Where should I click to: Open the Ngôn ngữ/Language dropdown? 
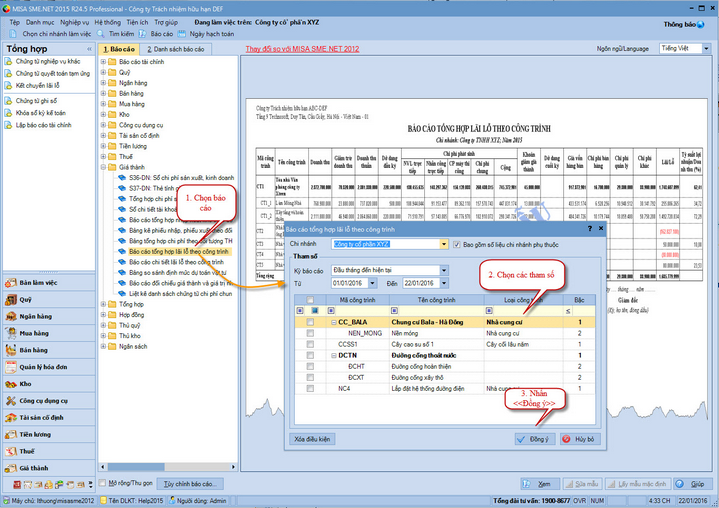pos(706,49)
